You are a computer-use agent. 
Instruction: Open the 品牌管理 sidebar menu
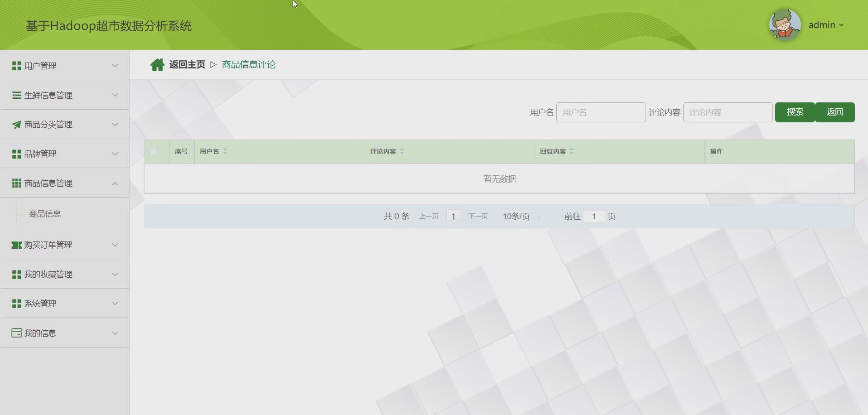(65, 154)
